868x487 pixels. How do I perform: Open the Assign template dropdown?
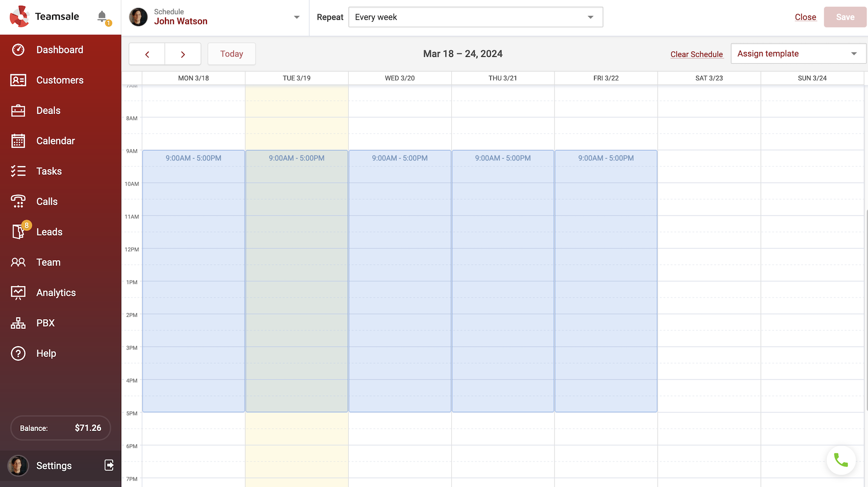798,54
